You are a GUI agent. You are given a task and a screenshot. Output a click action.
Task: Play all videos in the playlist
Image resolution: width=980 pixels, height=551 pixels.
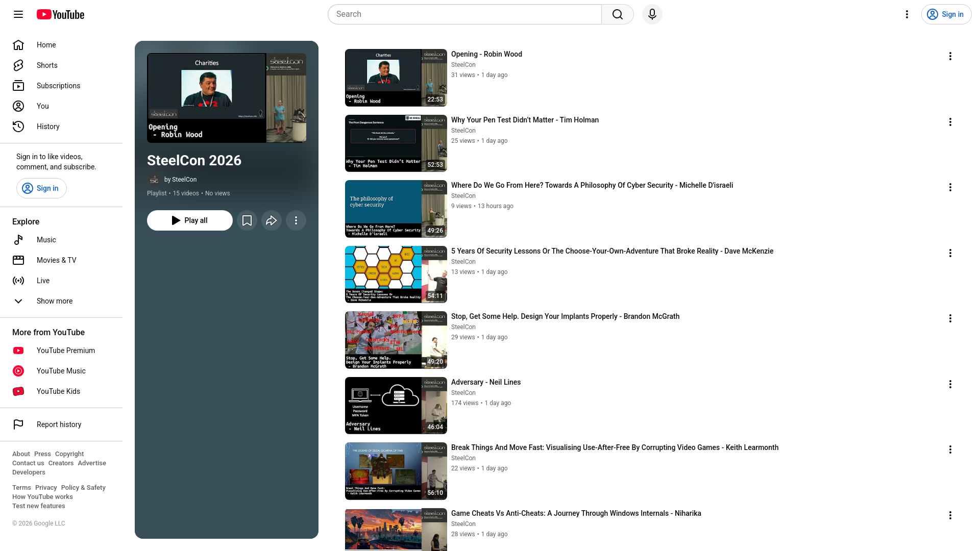click(x=190, y=220)
